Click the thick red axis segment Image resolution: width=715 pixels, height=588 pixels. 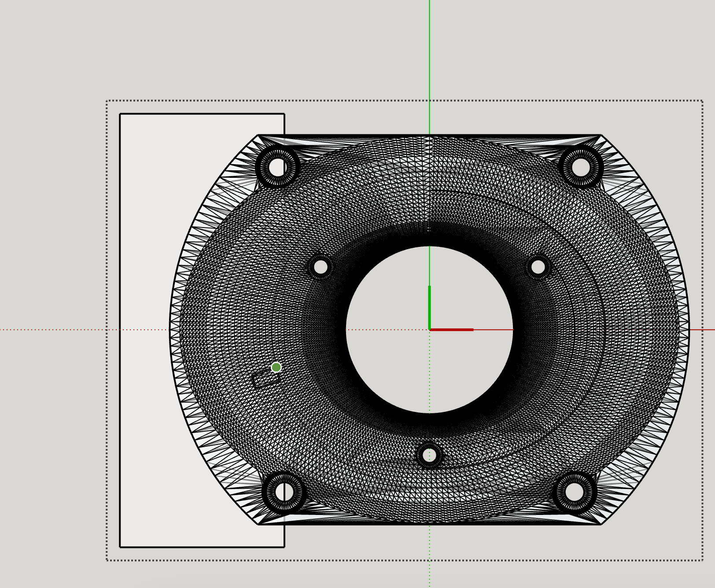pyautogui.click(x=452, y=329)
